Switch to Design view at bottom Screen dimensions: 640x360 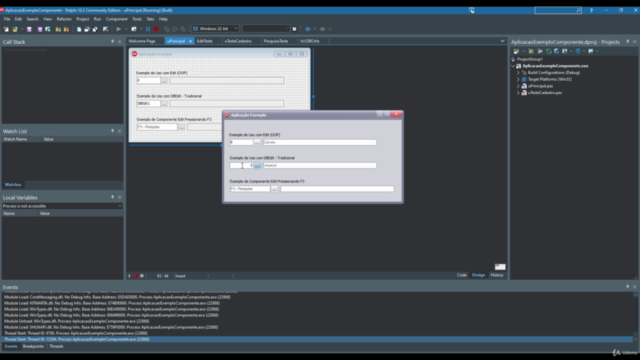478,275
